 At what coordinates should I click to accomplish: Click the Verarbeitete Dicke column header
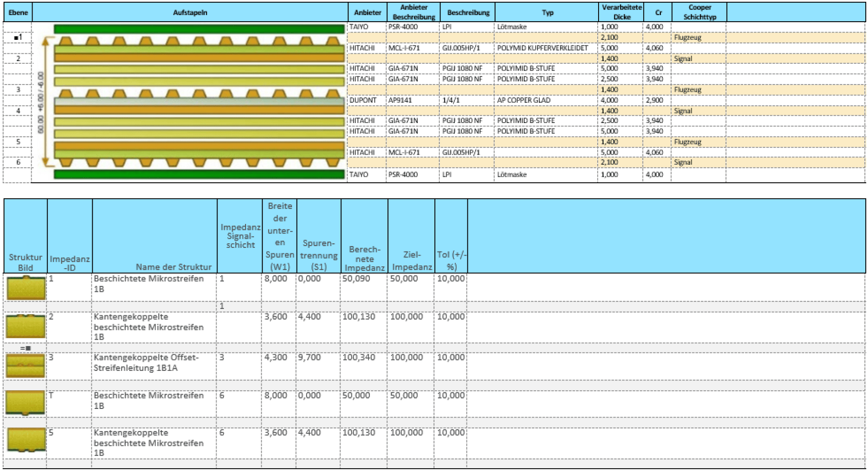click(x=622, y=13)
